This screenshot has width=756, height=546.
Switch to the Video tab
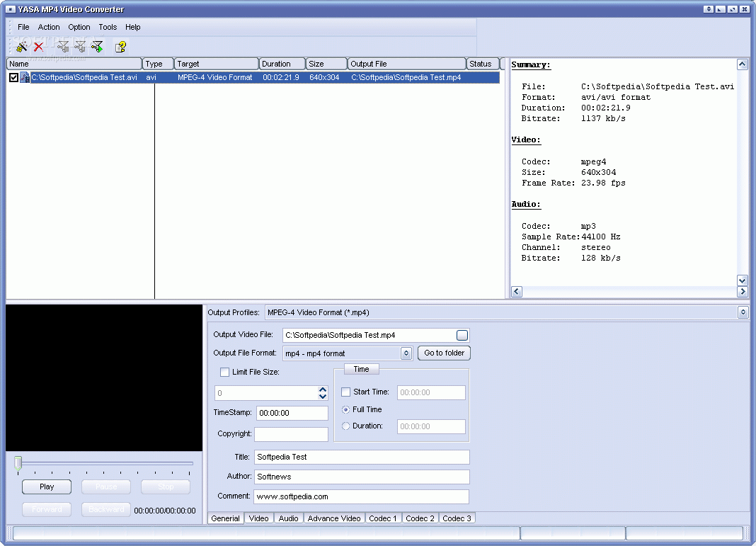258,518
